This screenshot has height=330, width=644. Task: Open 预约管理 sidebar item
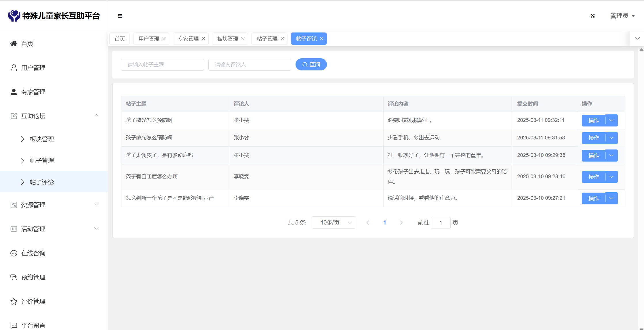coord(33,277)
